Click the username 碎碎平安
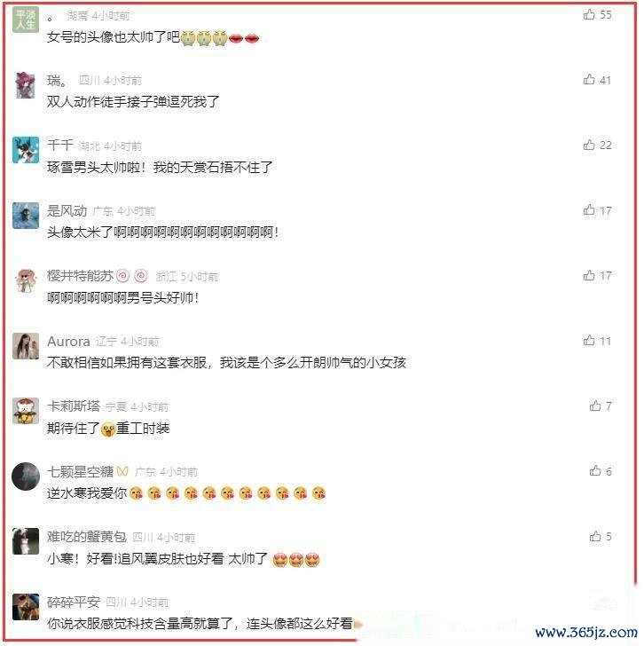 74,602
